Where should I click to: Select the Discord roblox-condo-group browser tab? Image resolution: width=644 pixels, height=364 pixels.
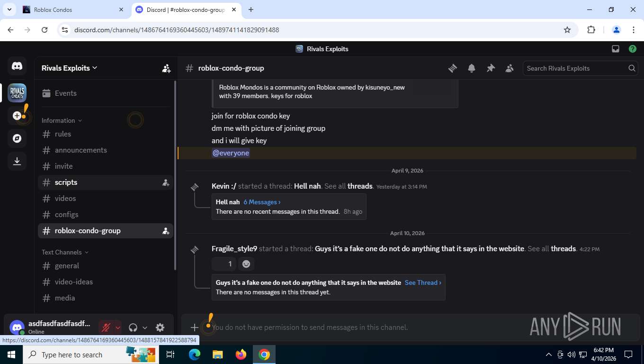(x=186, y=9)
